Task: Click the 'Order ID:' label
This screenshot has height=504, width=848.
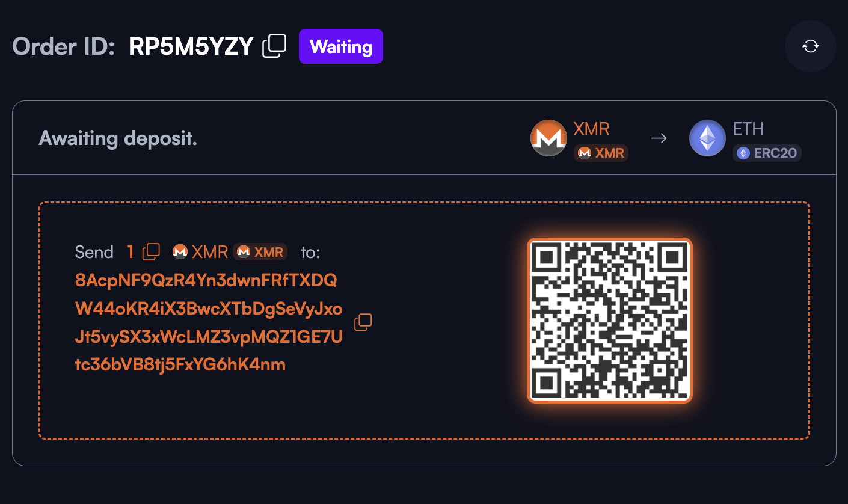Action: pyautogui.click(x=63, y=46)
